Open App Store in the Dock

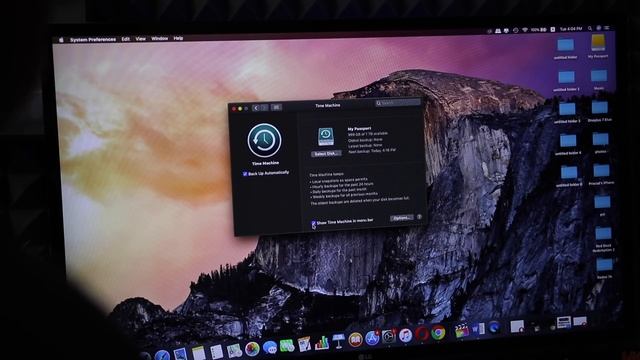372,338
